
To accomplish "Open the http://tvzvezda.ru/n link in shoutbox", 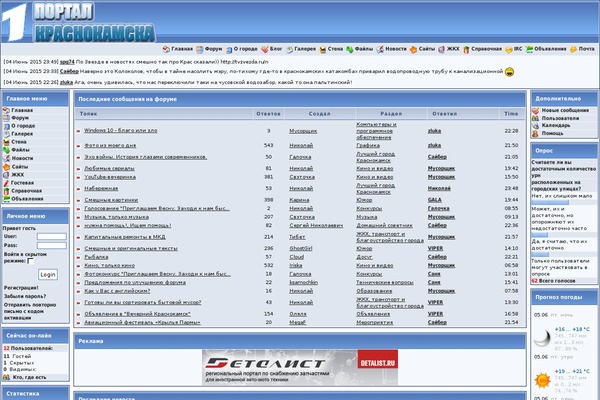I will click(244, 62).
